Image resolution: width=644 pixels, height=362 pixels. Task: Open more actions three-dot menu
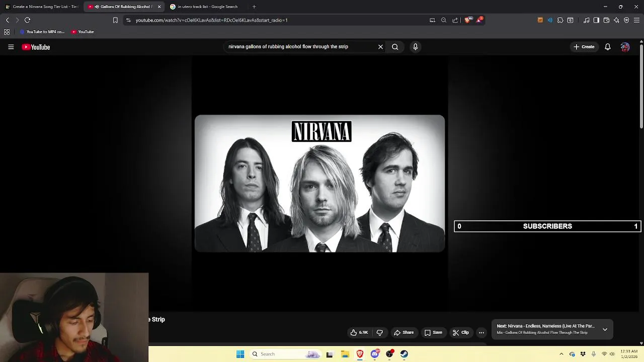(x=481, y=332)
